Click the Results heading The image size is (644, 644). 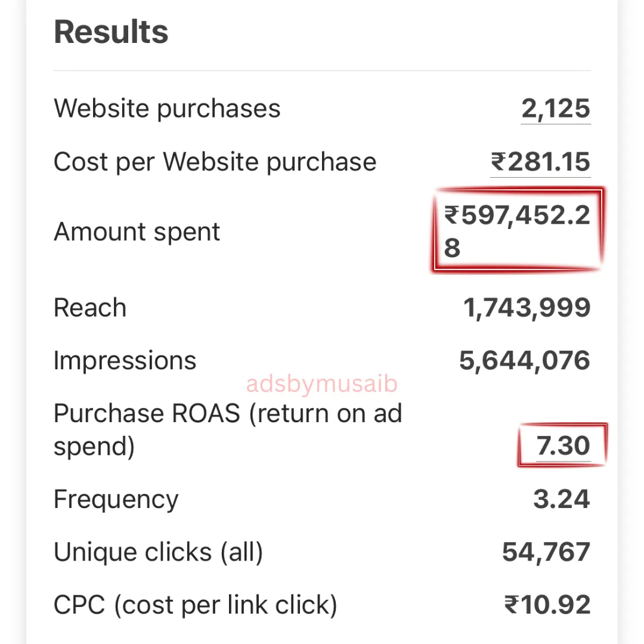tap(111, 32)
